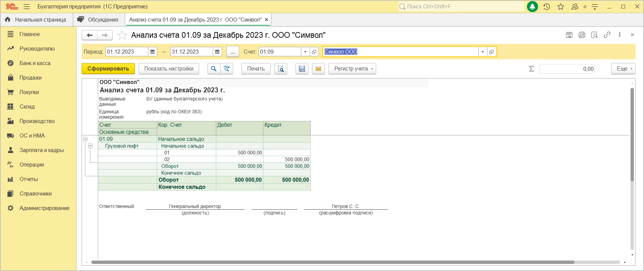644x271 pixels.
Task: Save report with top-right diskette icon
Action: (569, 35)
